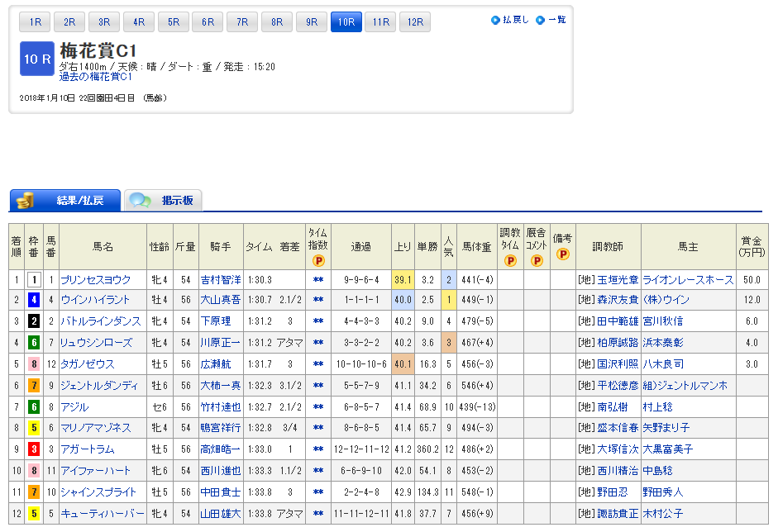Screen dimensions: 778x532
Task: Open horse プリンセスヨウク details
Action: click(94, 280)
